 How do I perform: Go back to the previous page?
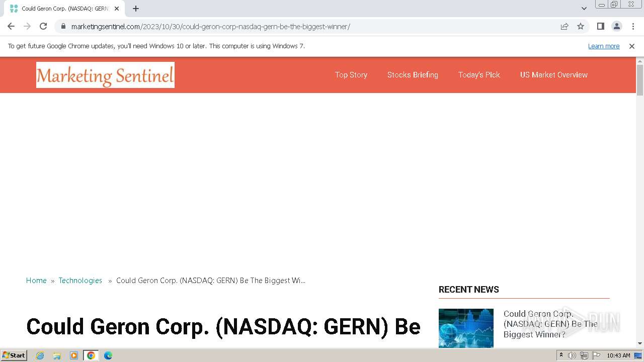pyautogui.click(x=11, y=26)
